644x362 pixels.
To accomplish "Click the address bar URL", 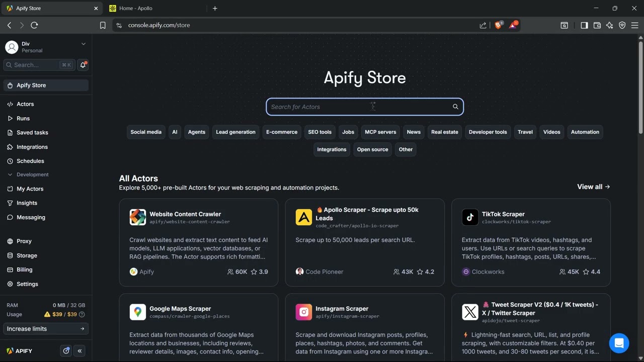I will pyautogui.click(x=159, y=25).
